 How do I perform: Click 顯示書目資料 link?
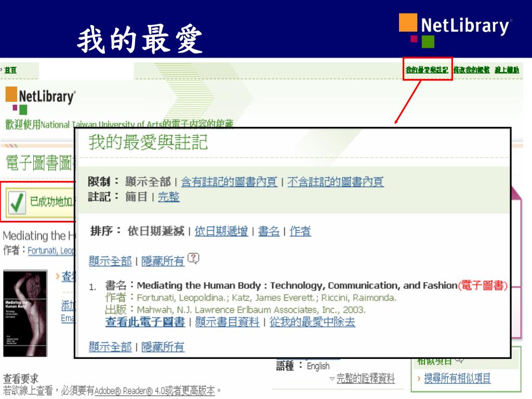(x=228, y=322)
